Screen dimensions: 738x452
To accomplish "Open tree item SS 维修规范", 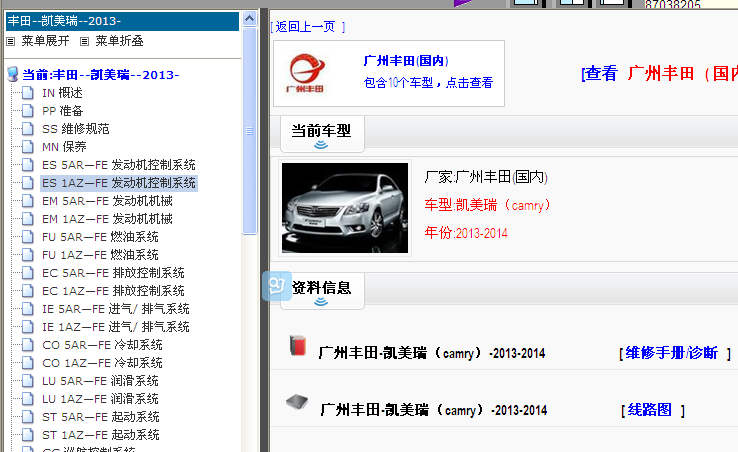I will coord(75,129).
